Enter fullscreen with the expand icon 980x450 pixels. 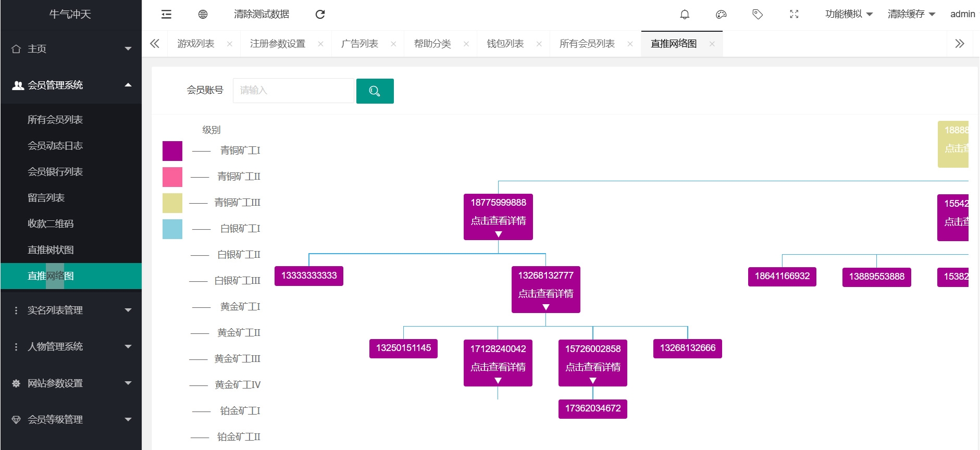[794, 15]
